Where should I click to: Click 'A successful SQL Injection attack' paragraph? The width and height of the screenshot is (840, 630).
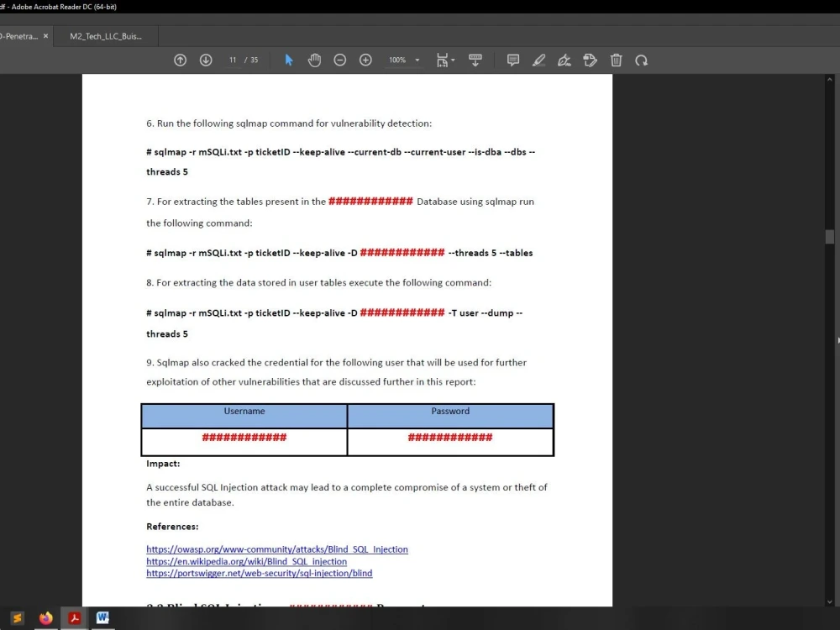(347, 495)
